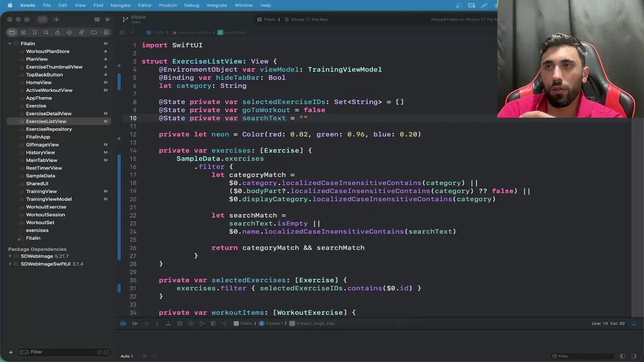The height and width of the screenshot is (362, 644).
Task: Show the Find navigator magnifier icon
Action: point(46,32)
